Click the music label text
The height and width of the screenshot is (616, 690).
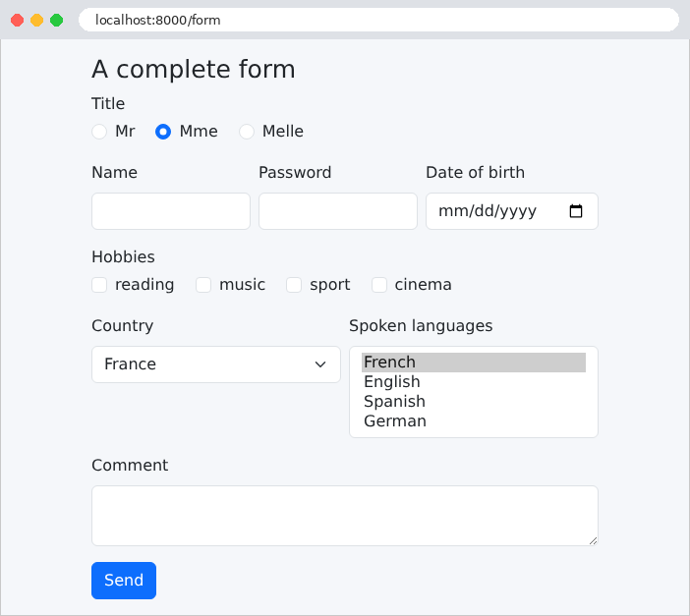coord(243,285)
